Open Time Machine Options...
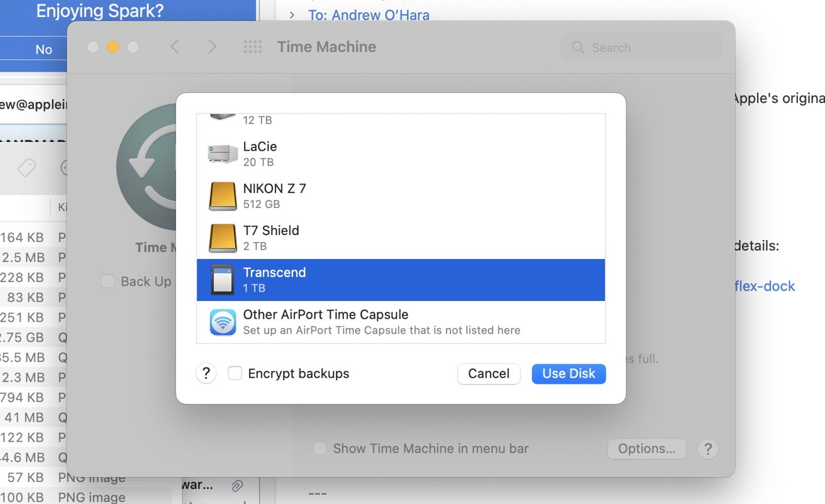The width and height of the screenshot is (825, 504). pos(646,449)
